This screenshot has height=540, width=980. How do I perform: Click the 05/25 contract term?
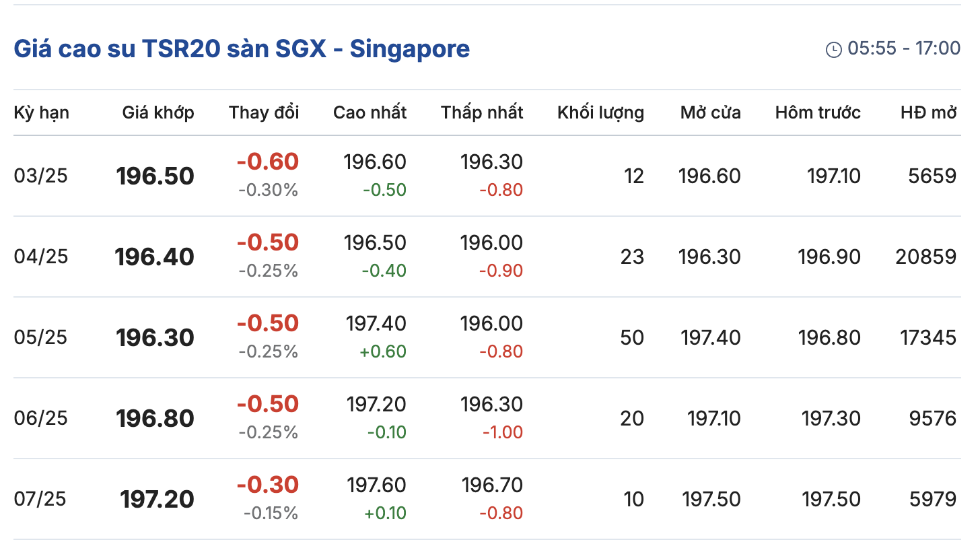coord(41,337)
